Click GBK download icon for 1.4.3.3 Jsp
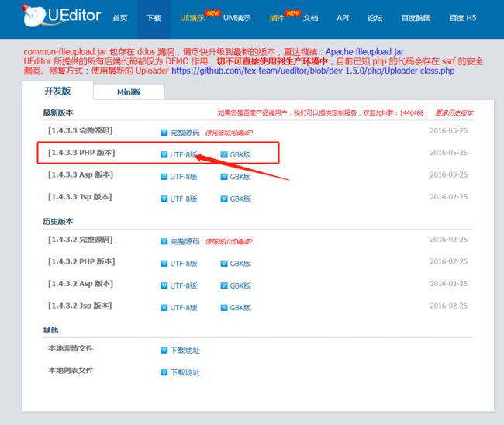Image resolution: width=504 pixels, height=425 pixels. [224, 199]
